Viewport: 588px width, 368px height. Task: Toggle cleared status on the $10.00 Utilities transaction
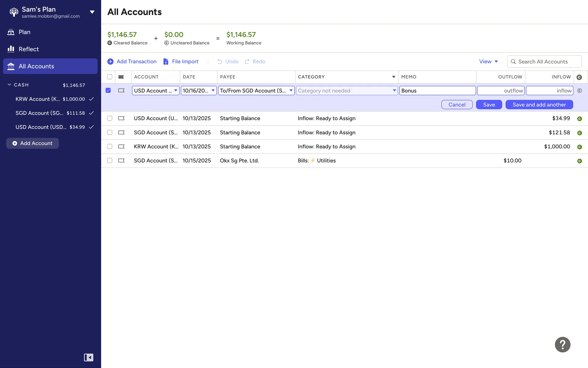pos(580,160)
